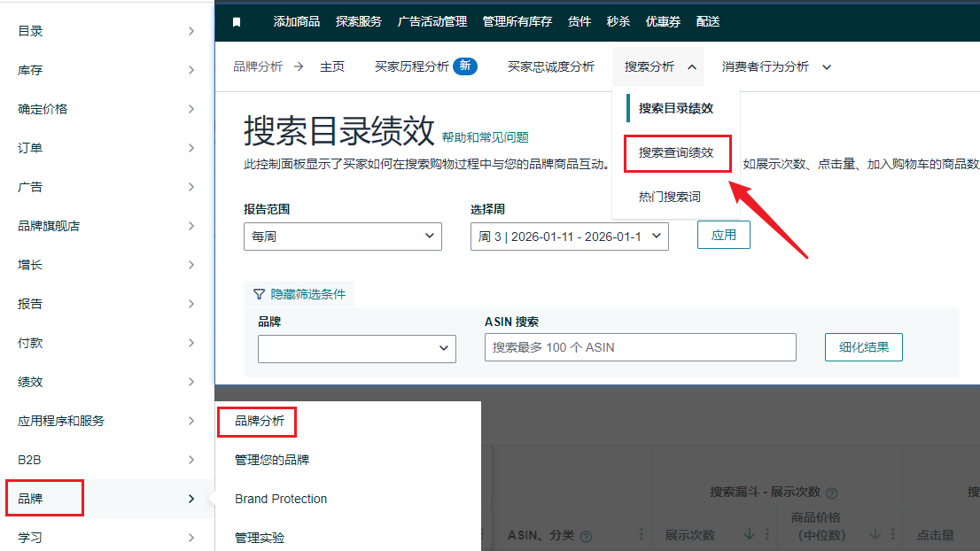Click 秒杀 in top bar
This screenshot has width=980, height=551.
(x=618, y=22)
